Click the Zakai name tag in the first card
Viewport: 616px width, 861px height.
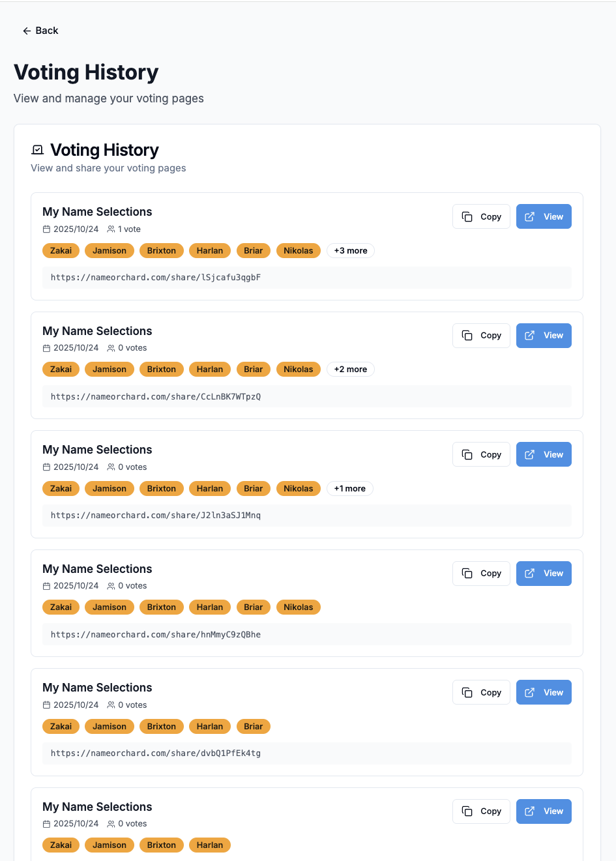tap(61, 251)
